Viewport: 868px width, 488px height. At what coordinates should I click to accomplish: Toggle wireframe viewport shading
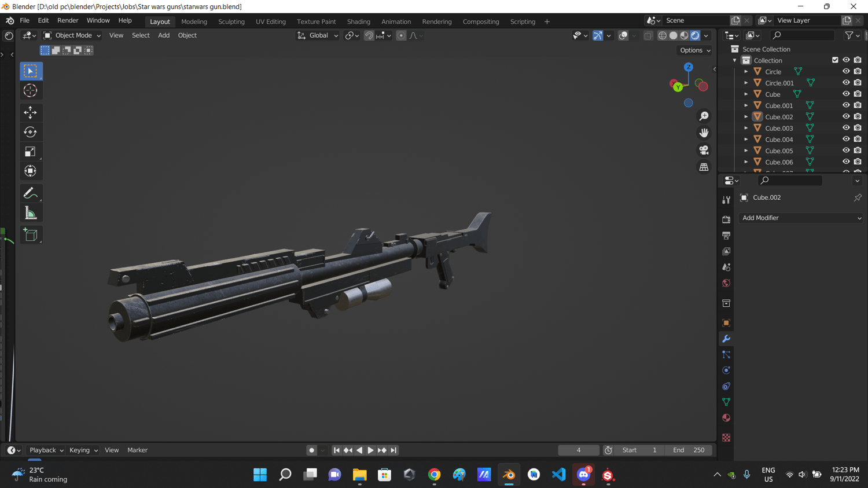pyautogui.click(x=663, y=35)
